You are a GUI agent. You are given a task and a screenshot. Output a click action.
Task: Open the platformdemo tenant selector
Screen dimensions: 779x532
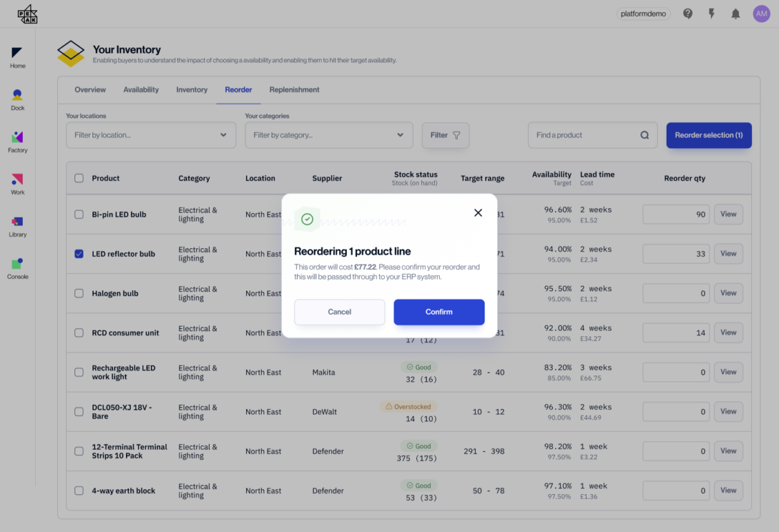(643, 14)
